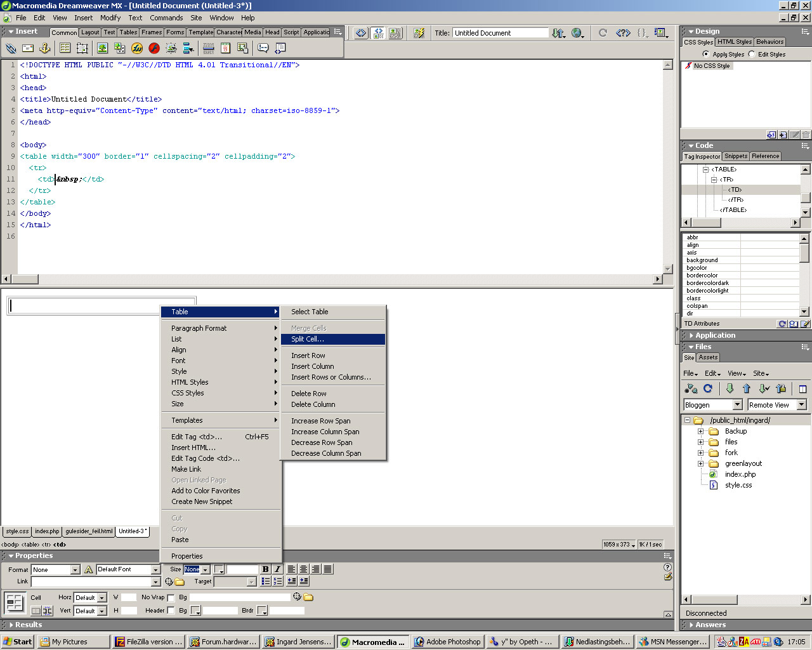Click the Bold button in Properties
812x650 pixels.
266,569
